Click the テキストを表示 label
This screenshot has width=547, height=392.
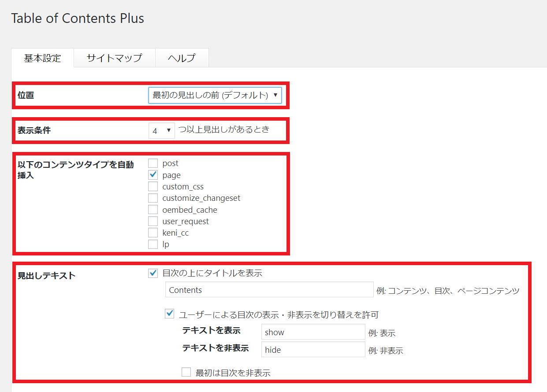tap(211, 331)
